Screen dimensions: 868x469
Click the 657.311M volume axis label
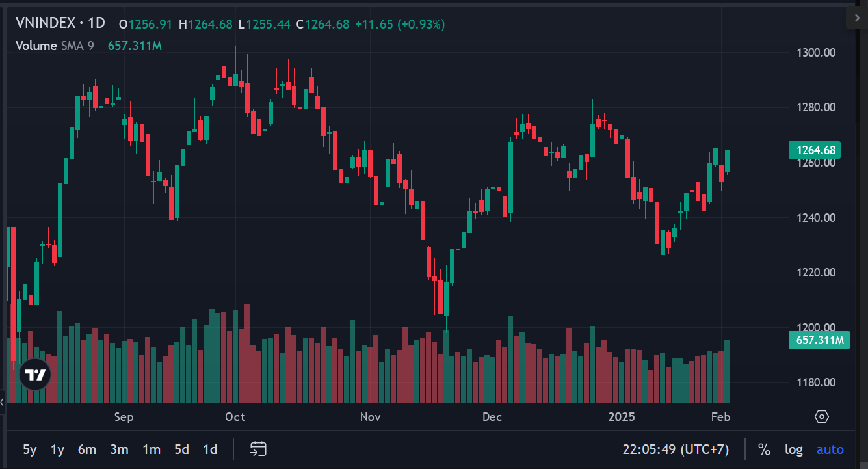tap(819, 340)
